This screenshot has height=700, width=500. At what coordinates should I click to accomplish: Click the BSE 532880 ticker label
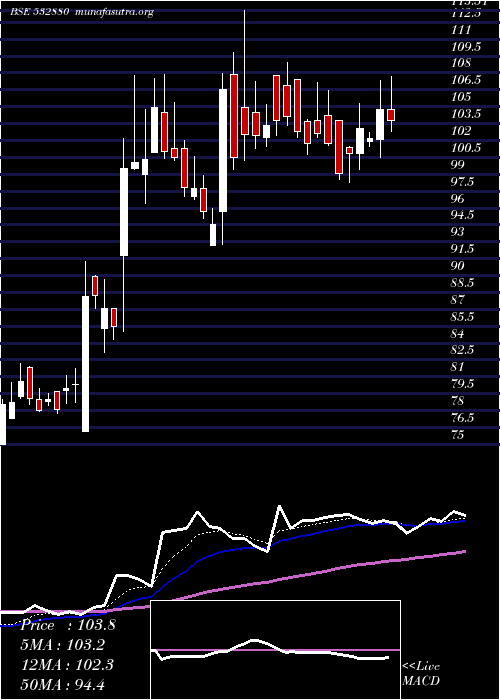39,12
